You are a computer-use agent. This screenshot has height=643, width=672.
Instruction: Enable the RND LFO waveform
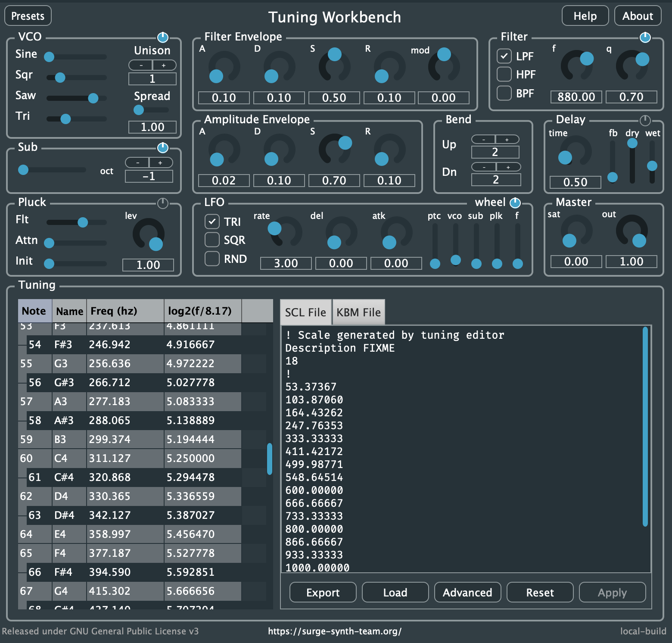point(212,259)
